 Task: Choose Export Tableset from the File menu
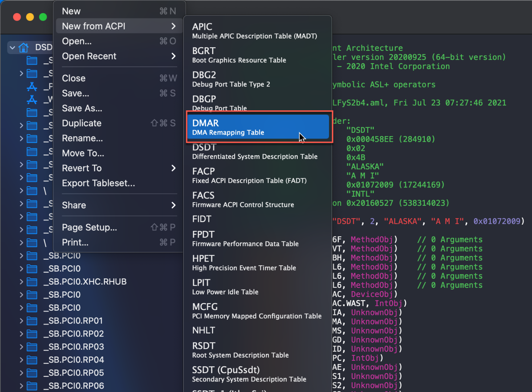[x=98, y=183]
